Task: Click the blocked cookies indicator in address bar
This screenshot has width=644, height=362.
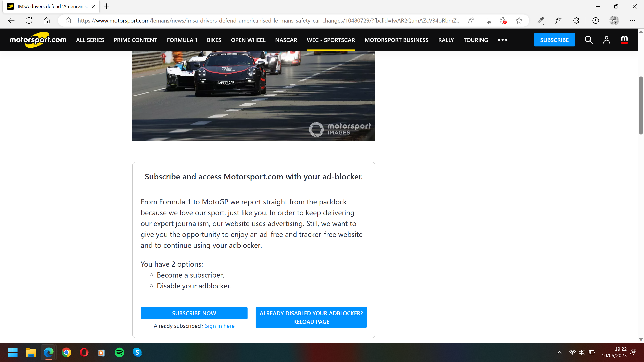Action: 503,21
